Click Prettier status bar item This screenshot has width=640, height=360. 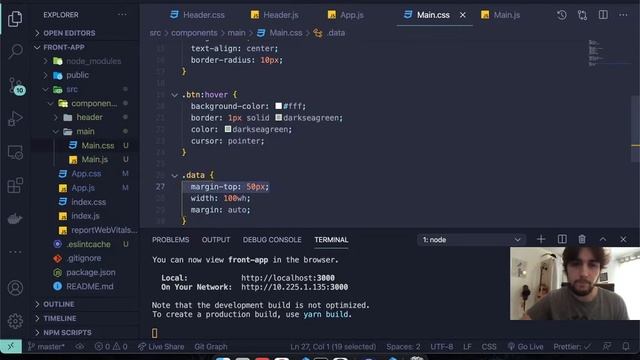coord(572,347)
